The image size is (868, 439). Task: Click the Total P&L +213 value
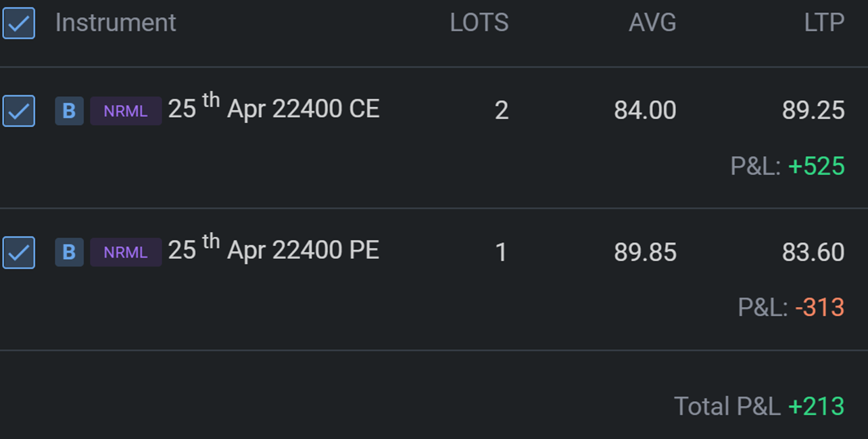pyautogui.click(x=816, y=407)
